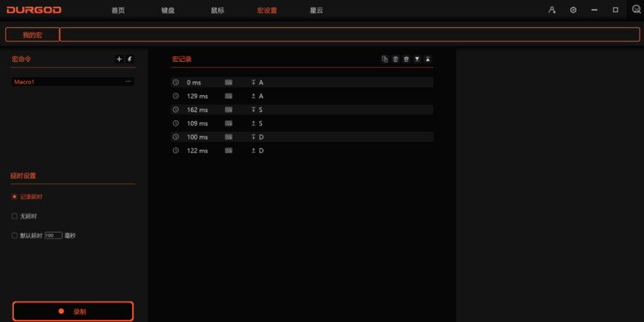Click the 109 ms delay value
The image size is (644, 322).
coord(197,123)
